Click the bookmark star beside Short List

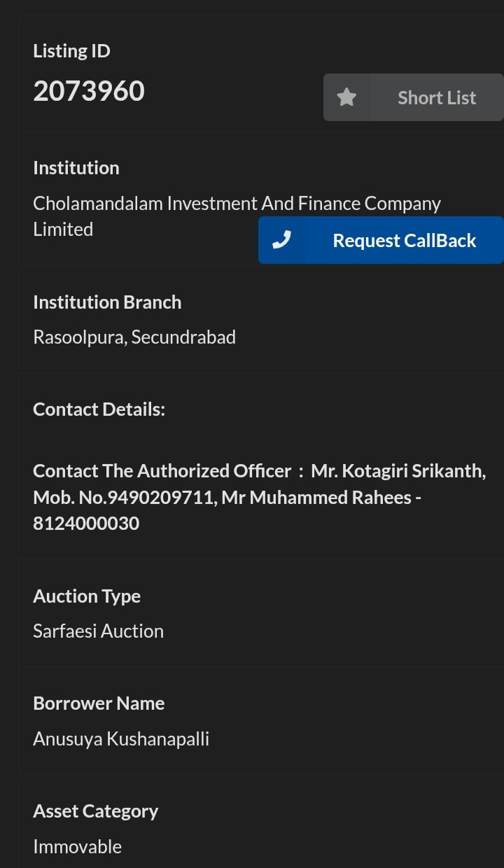(346, 97)
